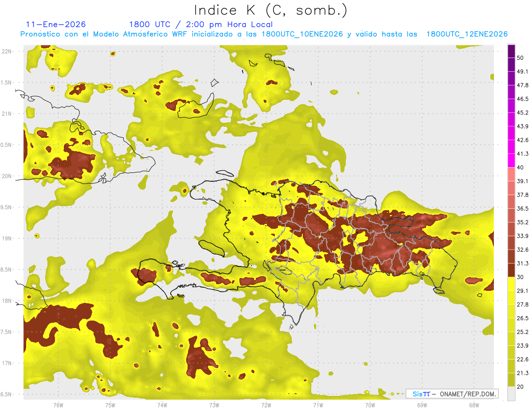The height and width of the screenshot is (411, 532).
Task: Click the legend value '37.8'
Action: 523,195
